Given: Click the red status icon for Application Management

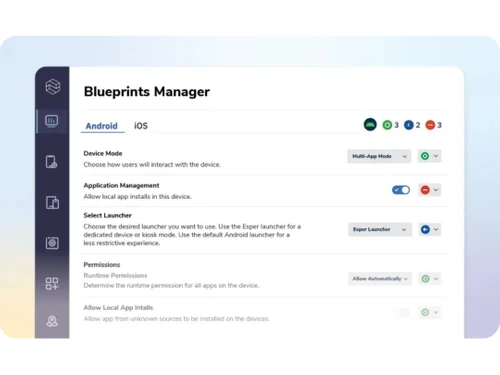Looking at the screenshot, I should (x=425, y=190).
